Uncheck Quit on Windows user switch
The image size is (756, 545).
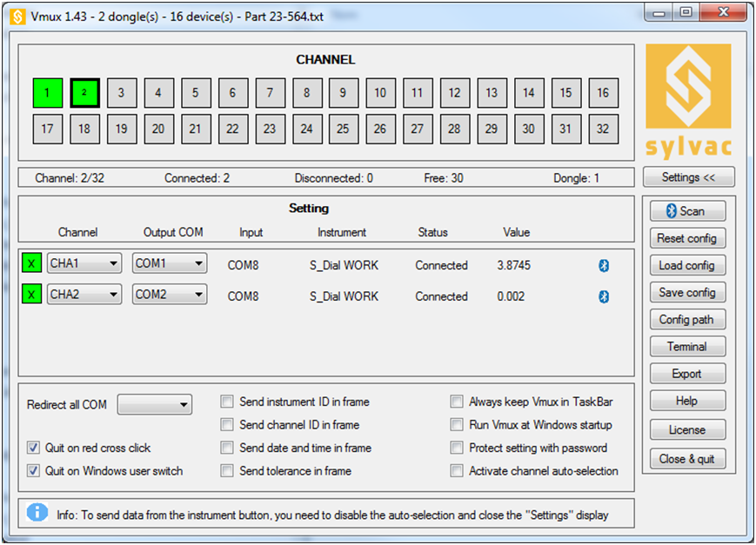coord(33,471)
